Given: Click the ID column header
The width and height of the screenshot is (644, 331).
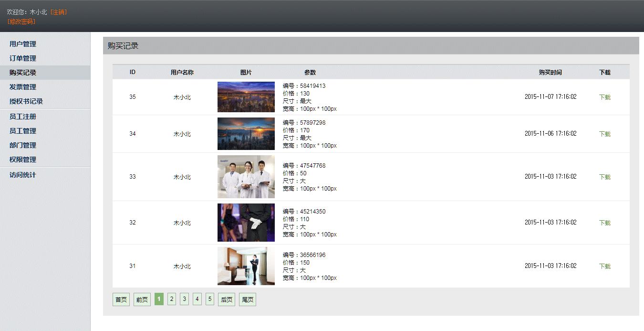Looking at the screenshot, I should (133, 72).
